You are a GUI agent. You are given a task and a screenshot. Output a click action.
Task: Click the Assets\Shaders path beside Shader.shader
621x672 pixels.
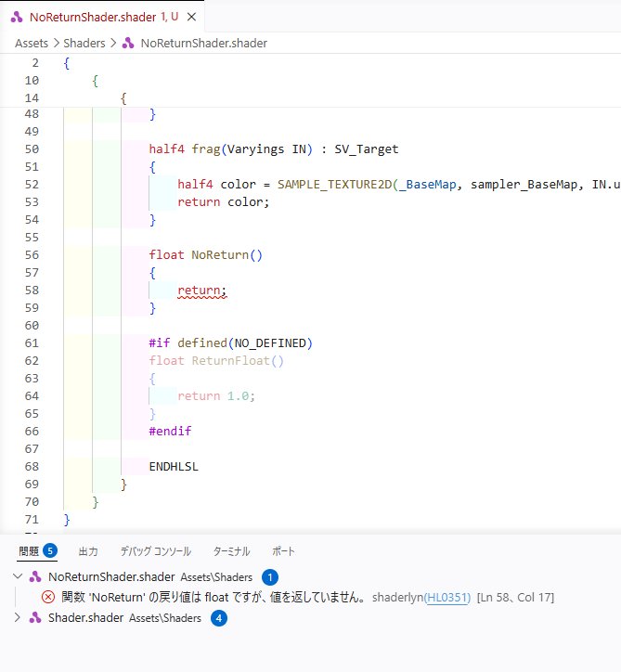(x=165, y=618)
